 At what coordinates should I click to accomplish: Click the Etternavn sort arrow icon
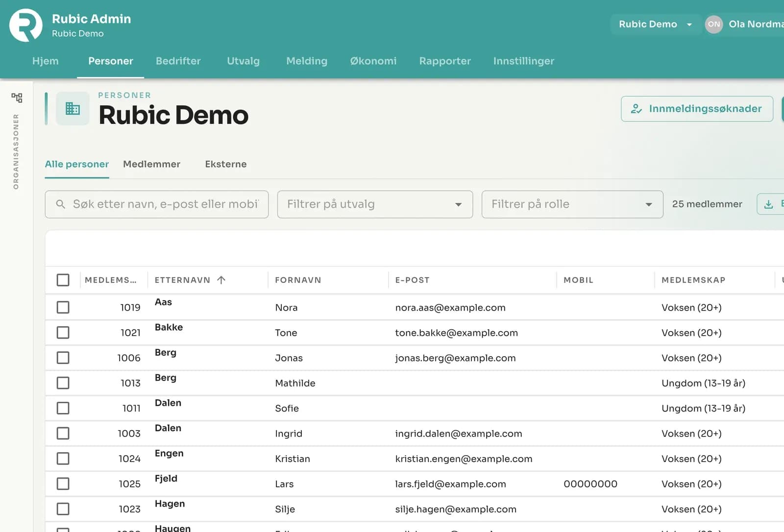(221, 280)
